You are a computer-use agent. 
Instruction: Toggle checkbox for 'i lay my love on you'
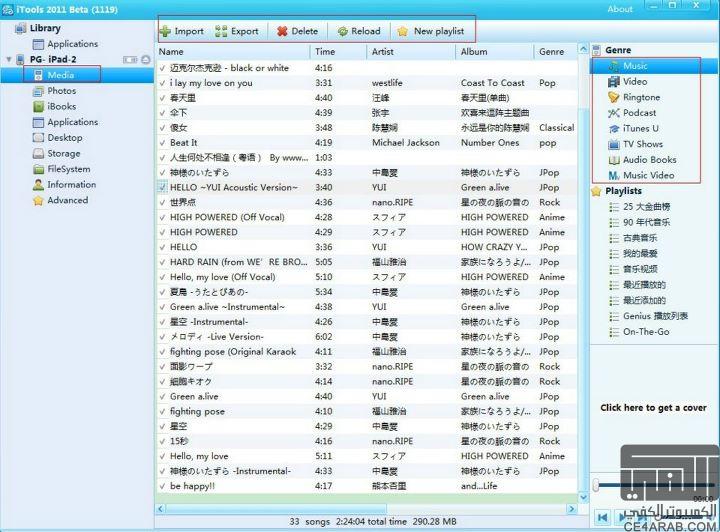coord(162,83)
